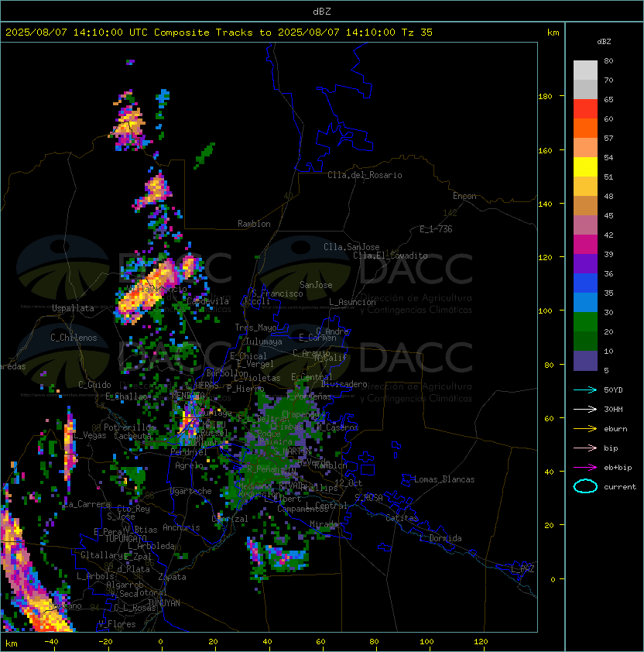The width and height of the screenshot is (644, 652).
Task: Select the light blue 30-35 dBZ swatch
Action: tap(585, 302)
